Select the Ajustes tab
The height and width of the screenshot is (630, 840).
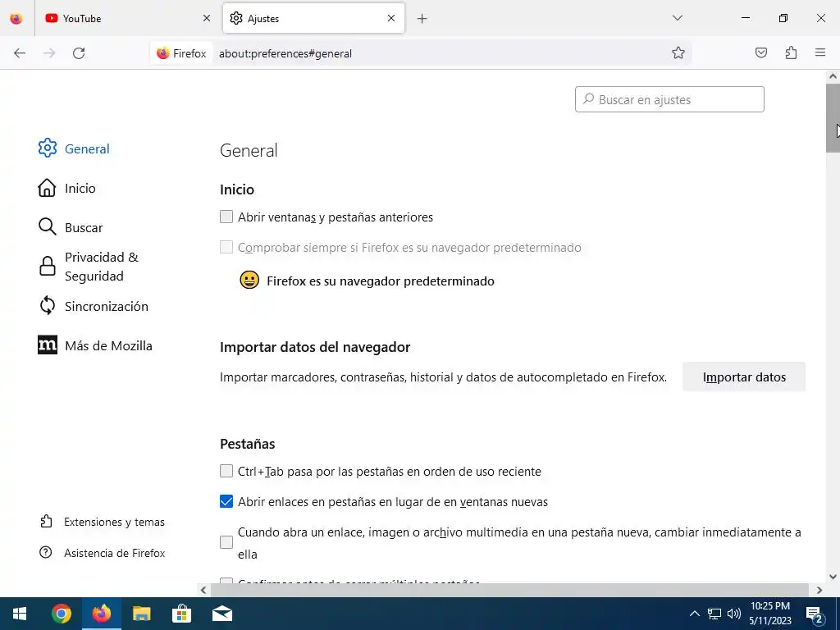313,18
